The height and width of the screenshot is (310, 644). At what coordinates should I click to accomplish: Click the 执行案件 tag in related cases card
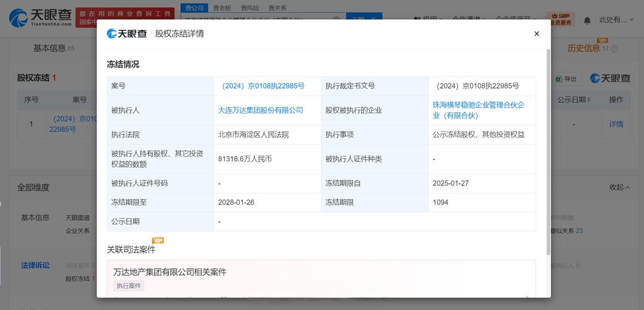tap(129, 286)
